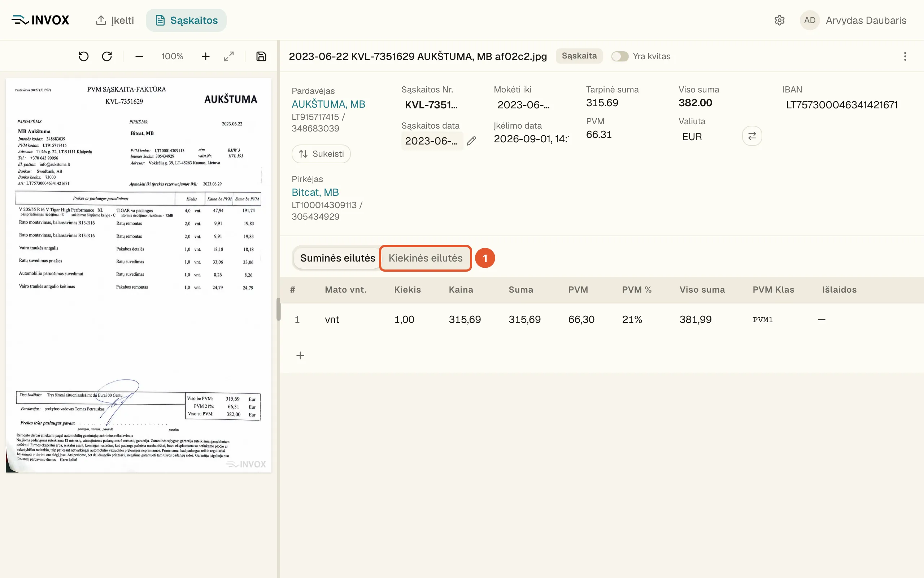Click the vnt unit cell
Viewport: 924px width, 578px height.
pos(332,320)
